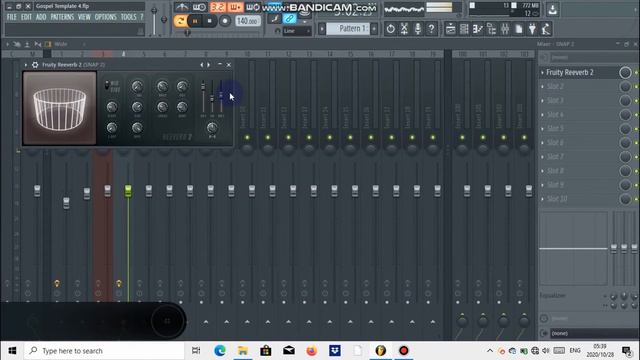
Task: Toggle the countdown before recording icon (3.2)
Action: tap(218, 7)
